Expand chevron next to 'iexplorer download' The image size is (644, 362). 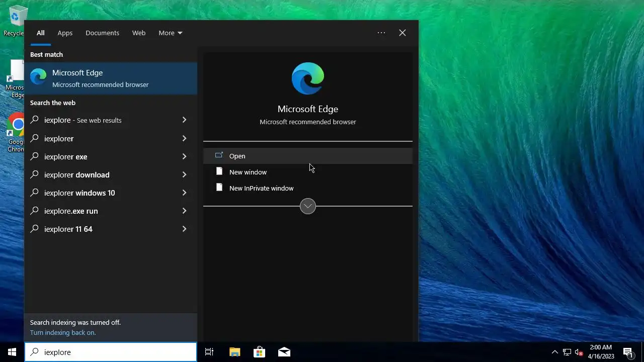(x=184, y=174)
